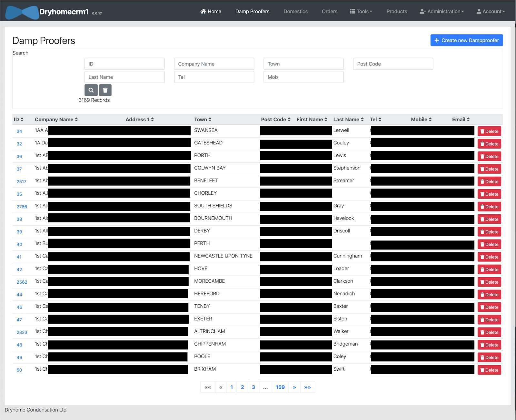
Task: Jump to page 159 in pagination
Action: point(280,387)
